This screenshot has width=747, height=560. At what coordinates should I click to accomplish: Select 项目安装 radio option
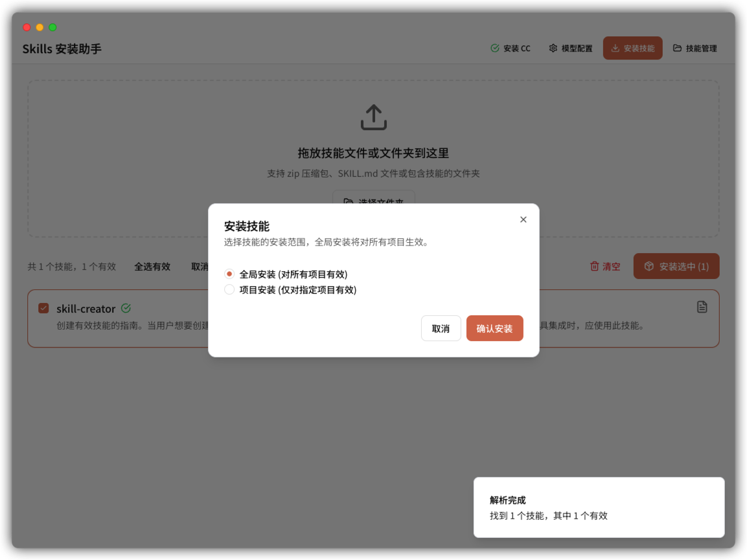click(229, 289)
